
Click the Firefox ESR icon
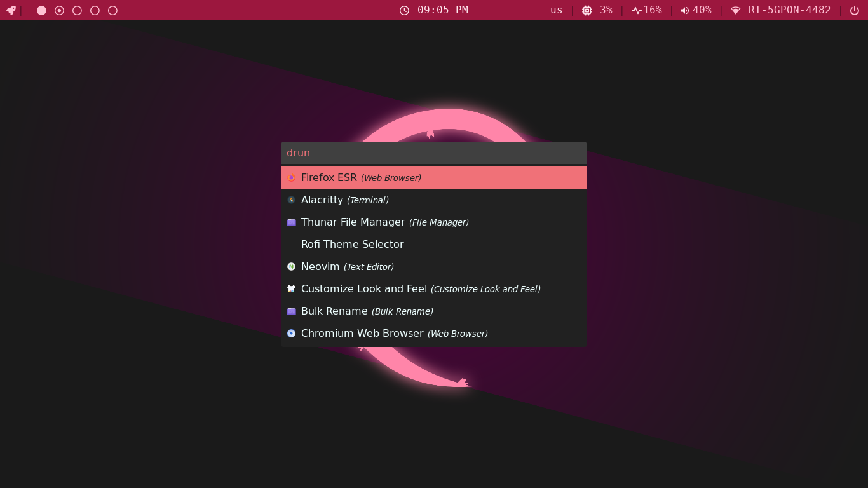tap(291, 178)
